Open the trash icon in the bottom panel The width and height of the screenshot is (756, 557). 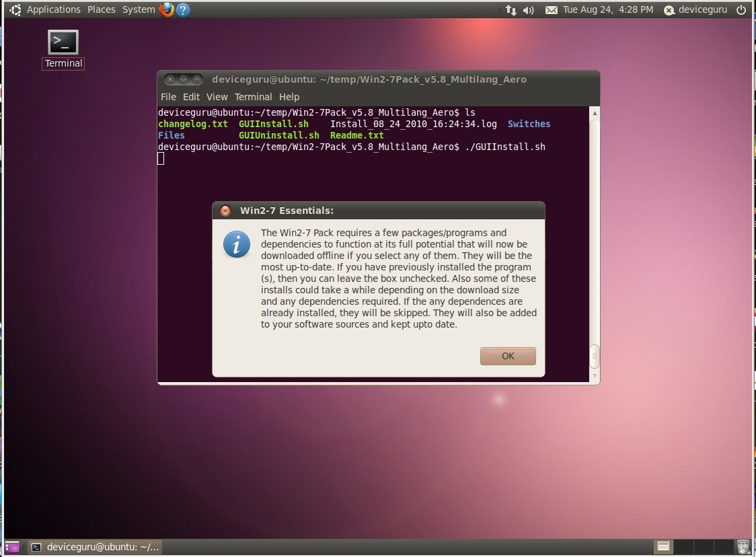coord(745,547)
